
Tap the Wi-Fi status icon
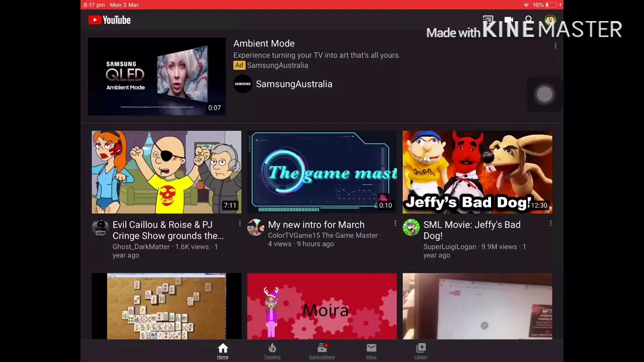(x=526, y=5)
